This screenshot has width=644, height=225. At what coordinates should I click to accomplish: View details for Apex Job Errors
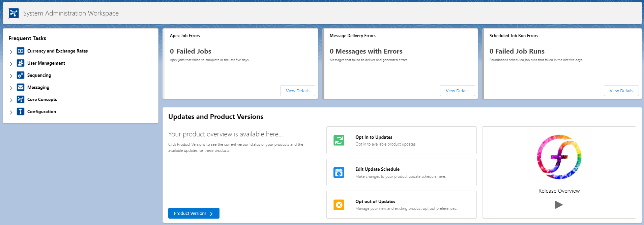pos(297,91)
